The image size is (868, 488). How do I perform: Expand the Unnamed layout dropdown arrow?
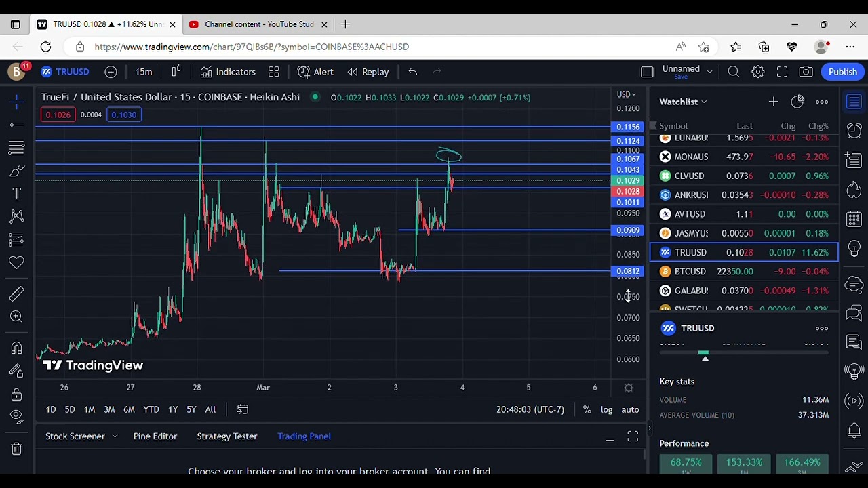(710, 71)
